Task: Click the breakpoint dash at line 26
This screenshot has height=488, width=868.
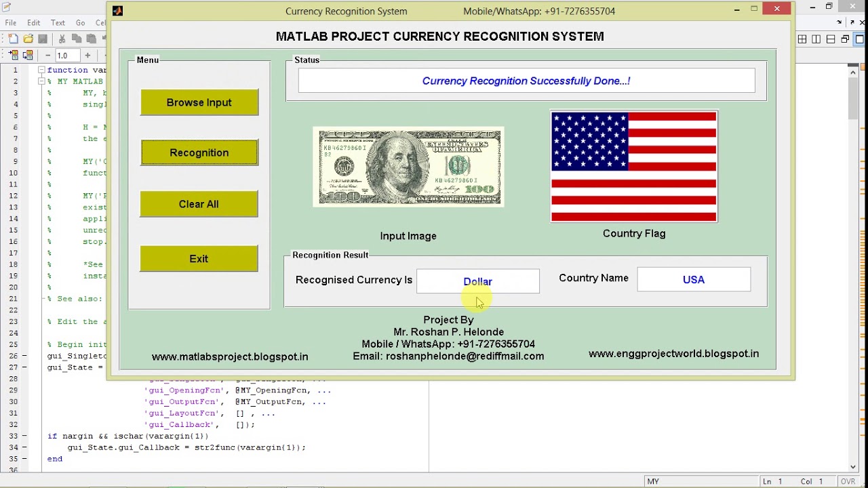Action: (x=25, y=356)
